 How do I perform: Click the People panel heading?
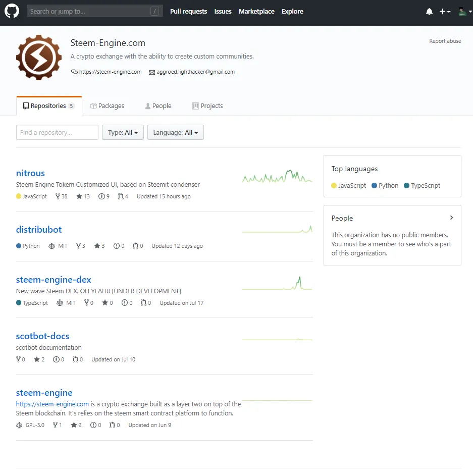(x=342, y=218)
